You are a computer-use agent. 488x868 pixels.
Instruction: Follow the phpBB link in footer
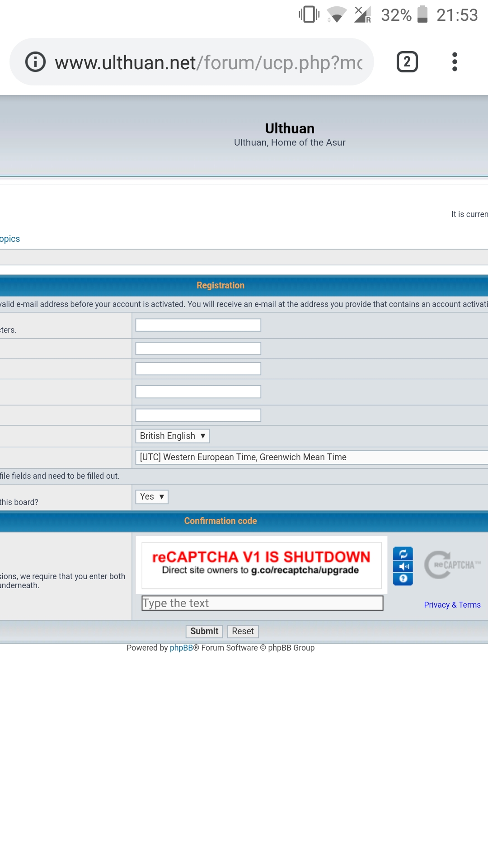coord(181,648)
